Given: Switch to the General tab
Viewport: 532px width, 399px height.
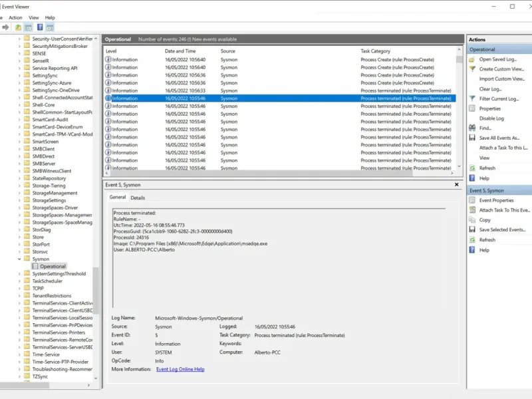Looking at the screenshot, I should (118, 197).
